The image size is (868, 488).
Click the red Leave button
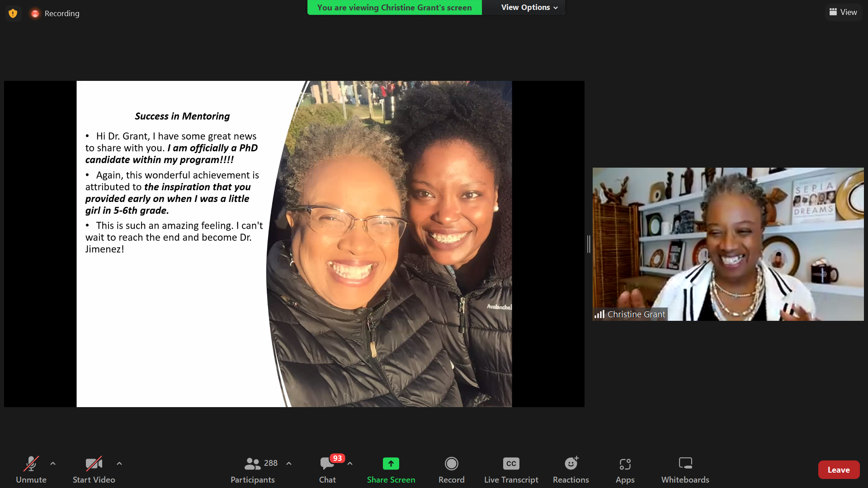(x=838, y=470)
